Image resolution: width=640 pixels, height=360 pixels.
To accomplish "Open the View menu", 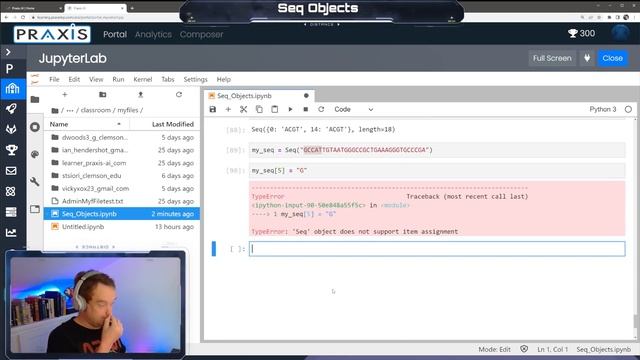I will tap(96, 79).
